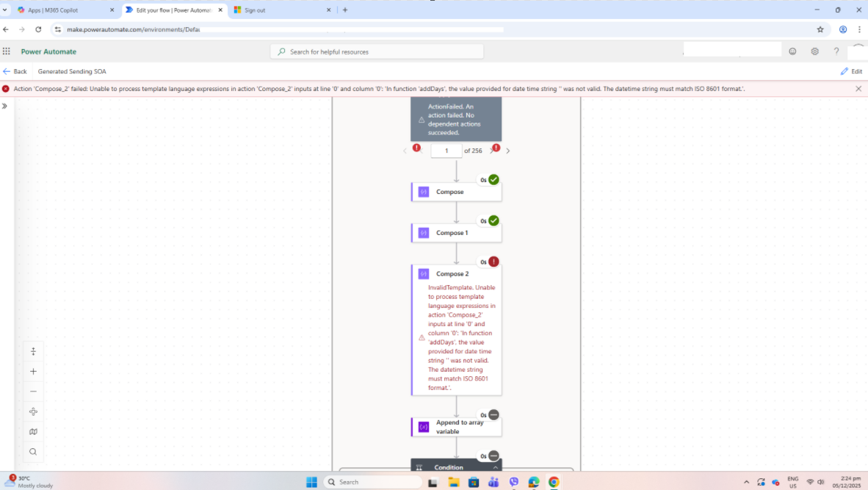Open a new browser tab
This screenshot has height=490, width=868.
coord(345,10)
